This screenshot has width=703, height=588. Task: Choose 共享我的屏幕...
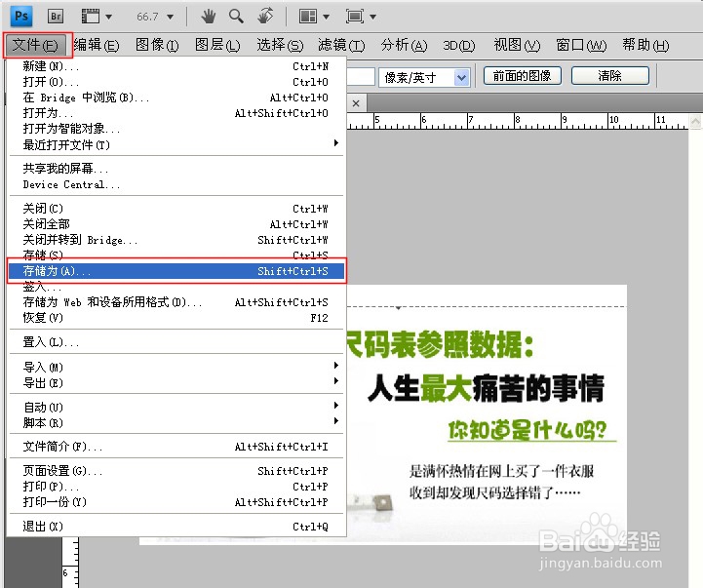point(176,169)
